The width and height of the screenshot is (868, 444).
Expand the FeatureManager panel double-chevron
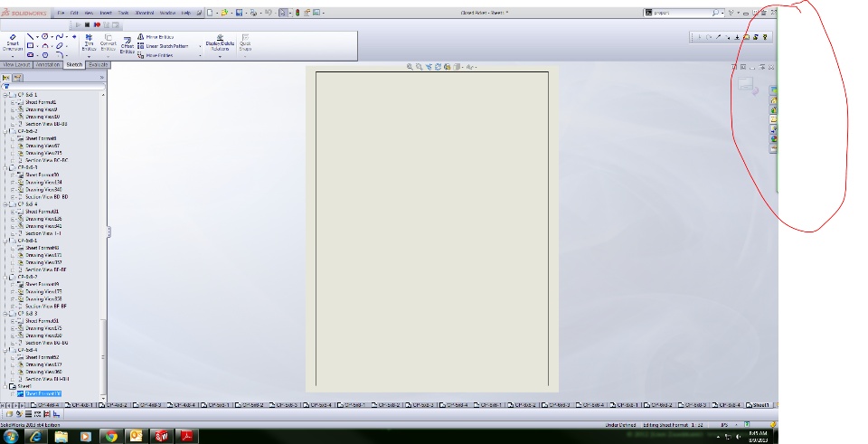(x=102, y=78)
